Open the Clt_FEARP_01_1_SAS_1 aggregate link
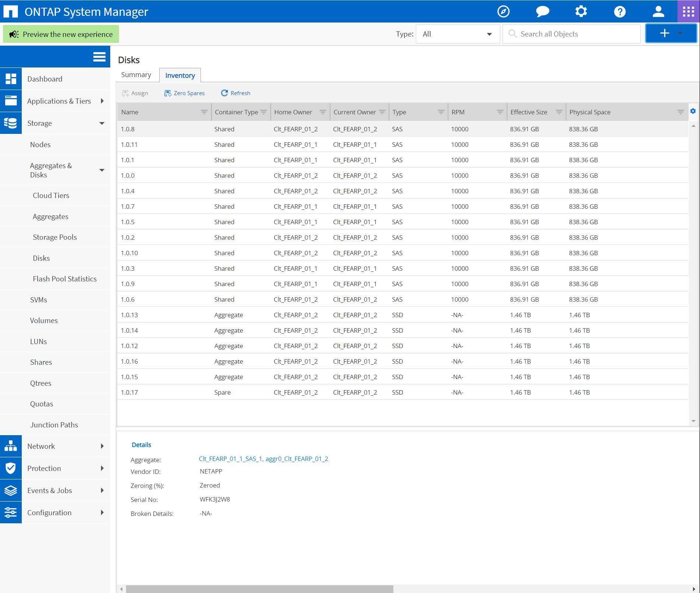The width and height of the screenshot is (700, 593). (230, 459)
